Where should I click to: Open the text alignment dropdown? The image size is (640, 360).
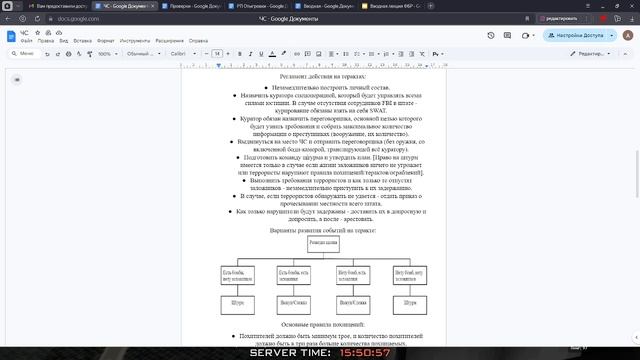[x=333, y=54]
